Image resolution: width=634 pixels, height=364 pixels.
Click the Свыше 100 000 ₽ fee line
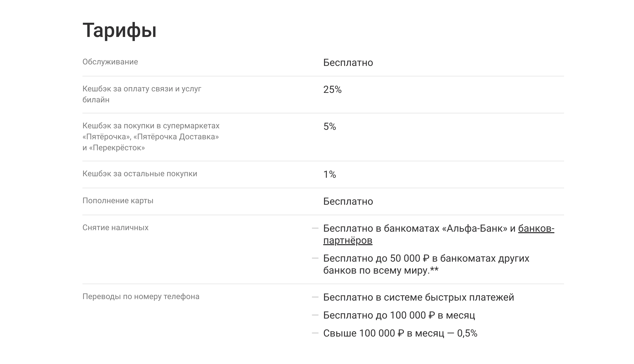pos(400,334)
